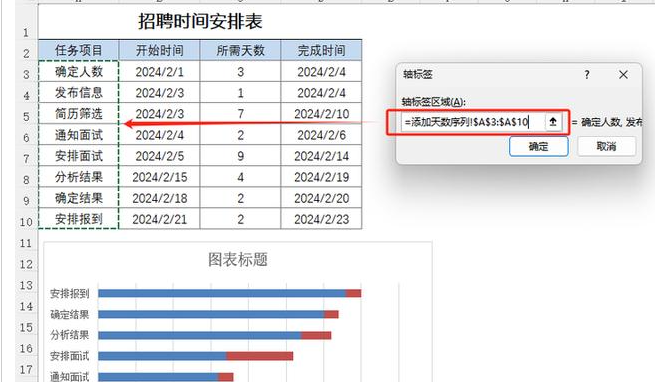Select finish date cell 2024/2/23
670x382 pixels.
(x=321, y=219)
